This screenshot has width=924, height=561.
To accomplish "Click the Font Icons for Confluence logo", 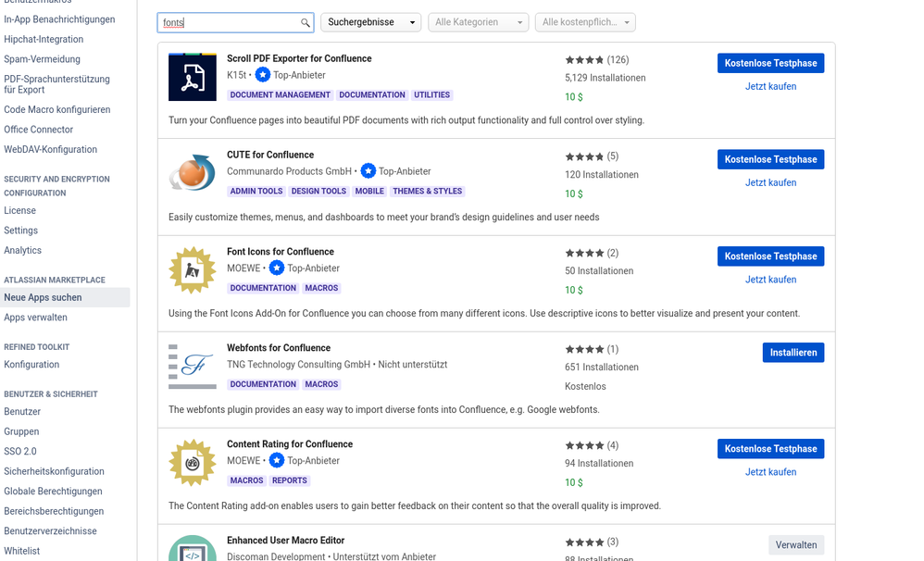I will tap(192, 268).
